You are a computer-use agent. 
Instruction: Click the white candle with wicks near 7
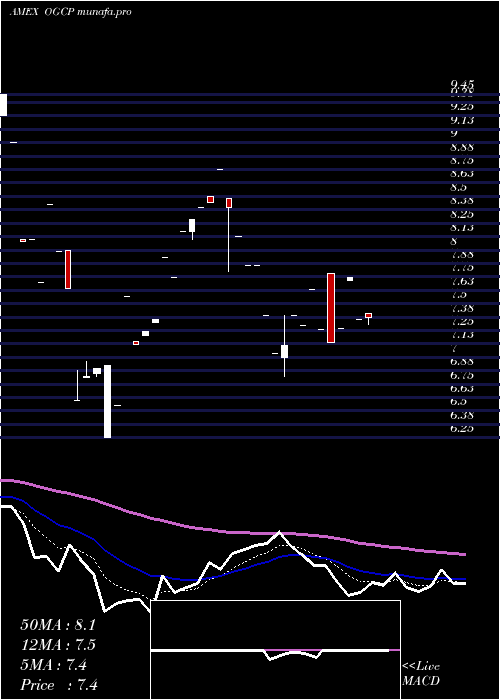pyautogui.click(x=284, y=346)
